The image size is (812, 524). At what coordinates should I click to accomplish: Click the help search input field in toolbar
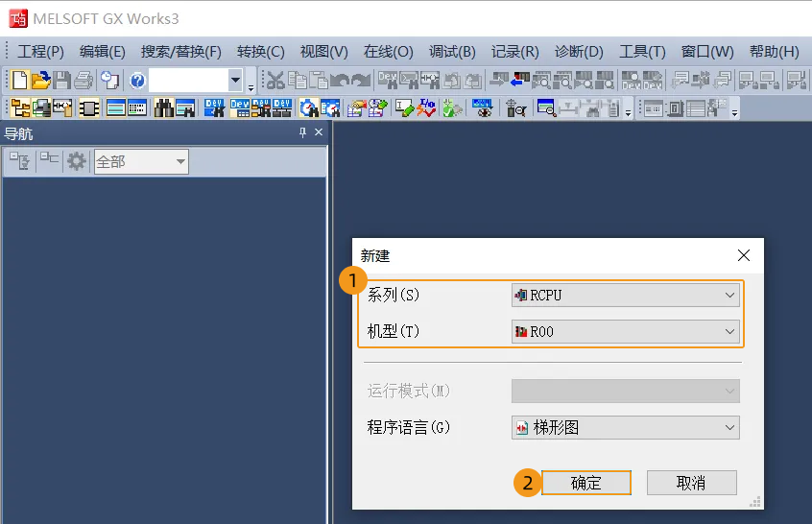click(189, 81)
